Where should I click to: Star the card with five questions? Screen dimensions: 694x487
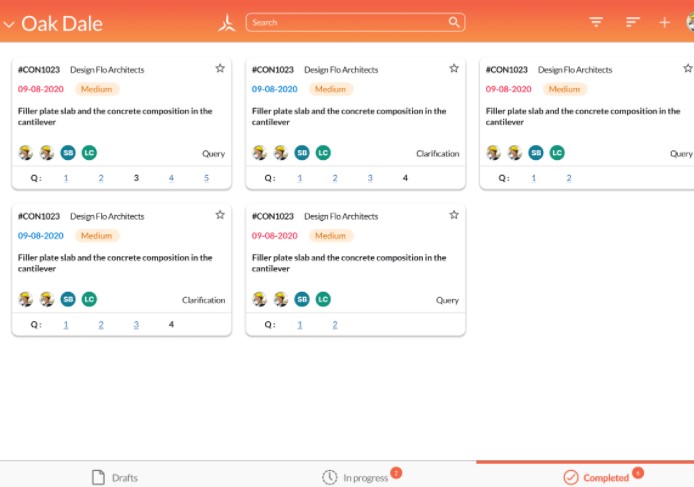click(220, 68)
